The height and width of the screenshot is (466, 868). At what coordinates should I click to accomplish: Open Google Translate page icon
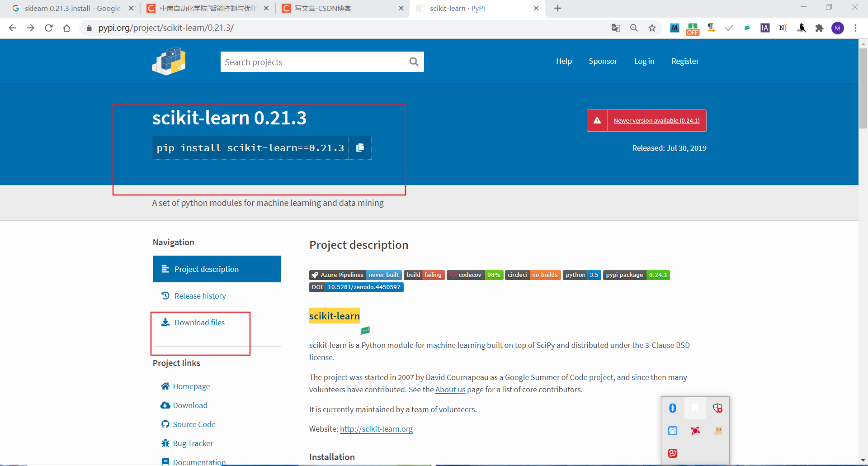pyautogui.click(x=616, y=28)
